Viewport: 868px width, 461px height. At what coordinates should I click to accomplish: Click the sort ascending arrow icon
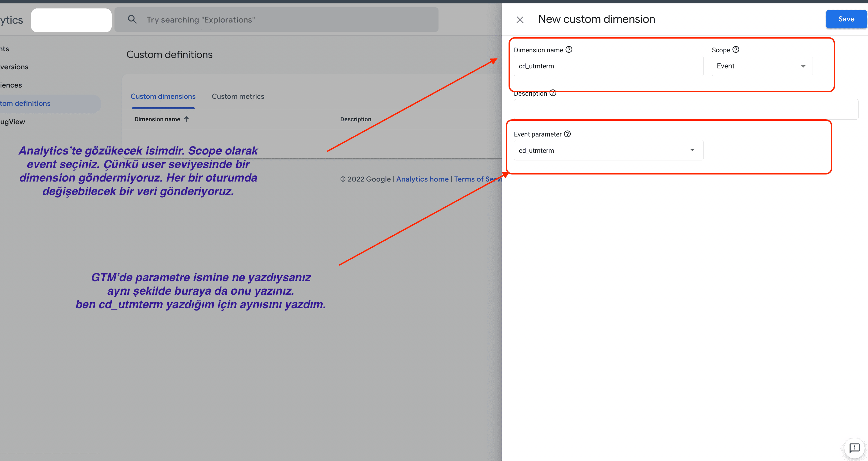coord(186,119)
